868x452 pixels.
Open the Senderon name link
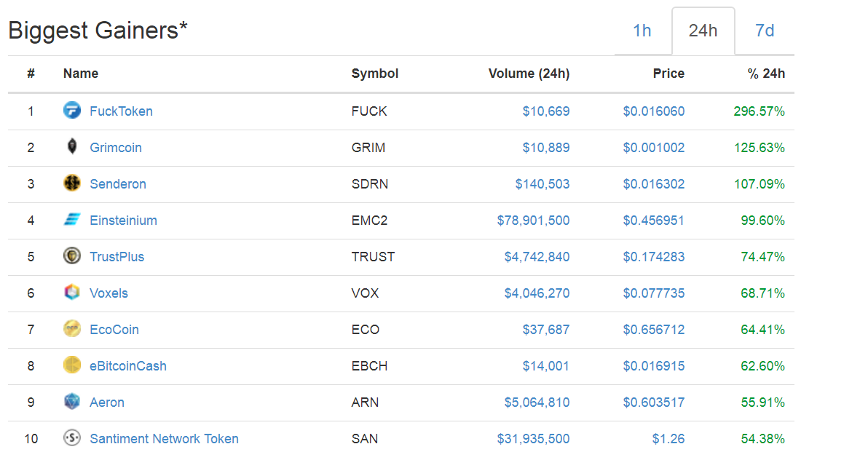118,184
